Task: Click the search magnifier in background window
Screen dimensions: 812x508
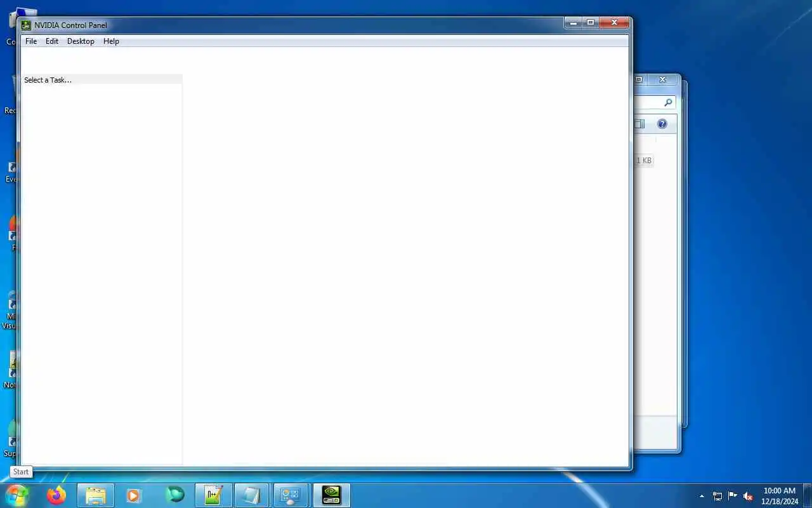Action: [668, 103]
